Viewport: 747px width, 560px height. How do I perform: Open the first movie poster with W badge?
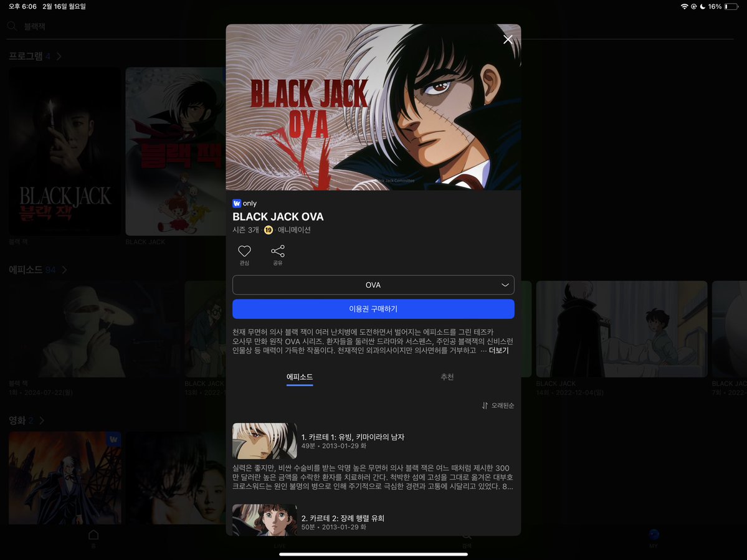click(x=65, y=478)
